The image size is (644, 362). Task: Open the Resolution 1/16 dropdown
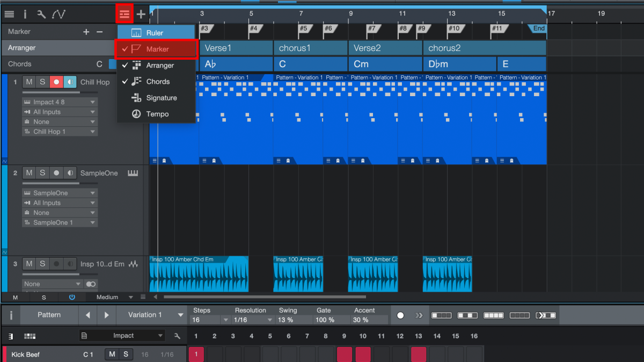(x=253, y=320)
